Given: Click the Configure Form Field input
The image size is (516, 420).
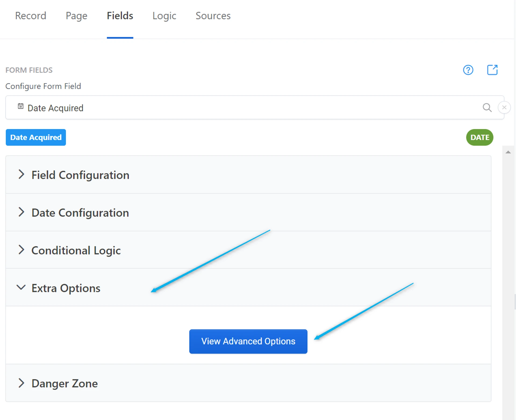Looking at the screenshot, I should click(x=242, y=108).
